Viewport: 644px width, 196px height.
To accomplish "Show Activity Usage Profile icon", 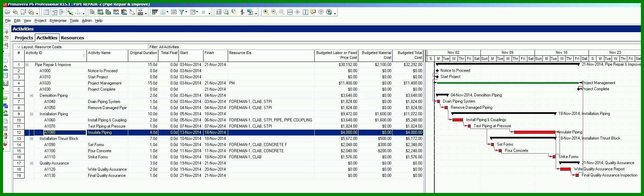I will 108,12.
